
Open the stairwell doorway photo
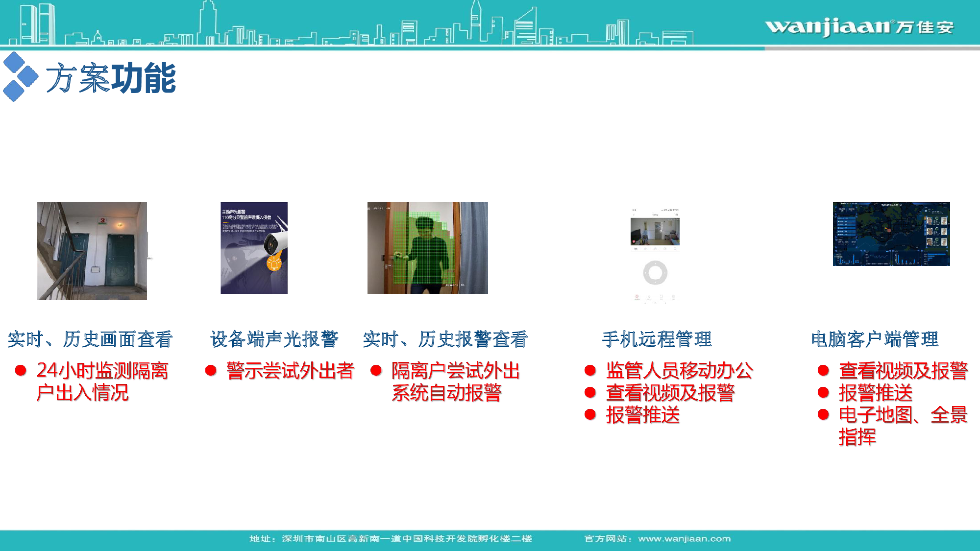[x=92, y=250]
